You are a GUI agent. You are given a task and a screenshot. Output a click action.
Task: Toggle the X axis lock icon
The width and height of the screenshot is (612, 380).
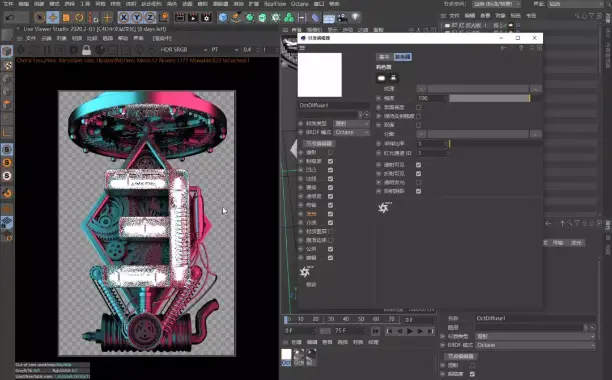pyautogui.click(x=124, y=18)
